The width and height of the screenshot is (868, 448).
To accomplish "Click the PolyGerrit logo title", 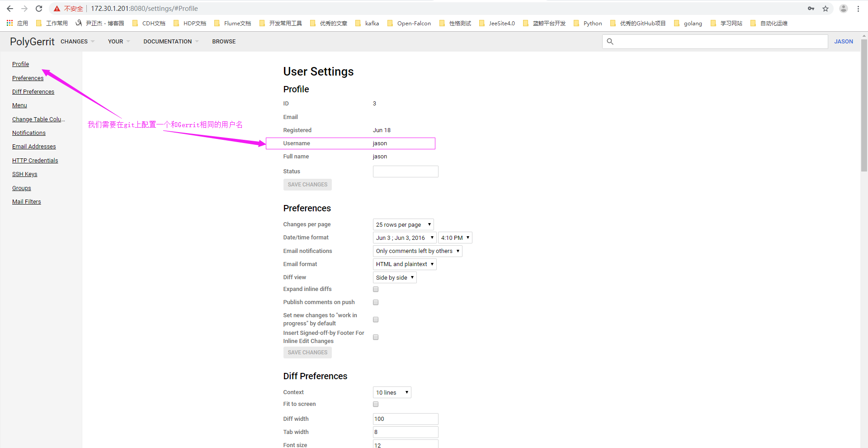I will [32, 42].
